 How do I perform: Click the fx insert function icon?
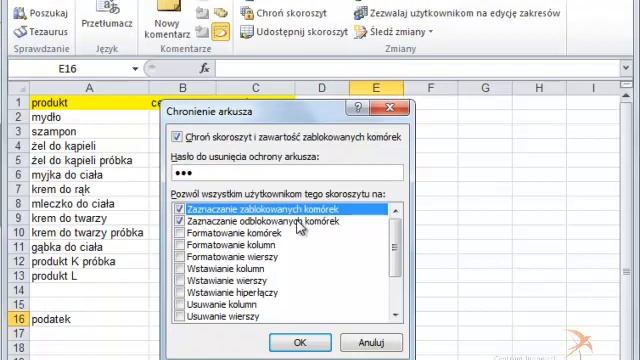tap(204, 69)
